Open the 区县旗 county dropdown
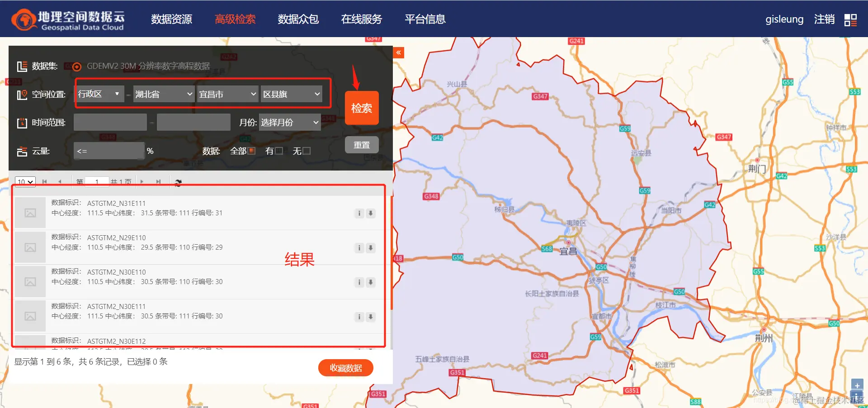The width and height of the screenshot is (868, 408). (292, 94)
